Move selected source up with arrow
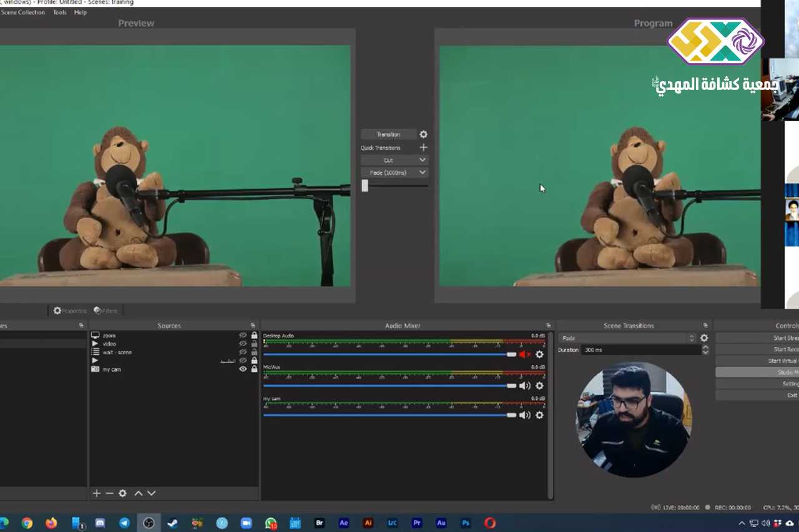 [x=139, y=493]
